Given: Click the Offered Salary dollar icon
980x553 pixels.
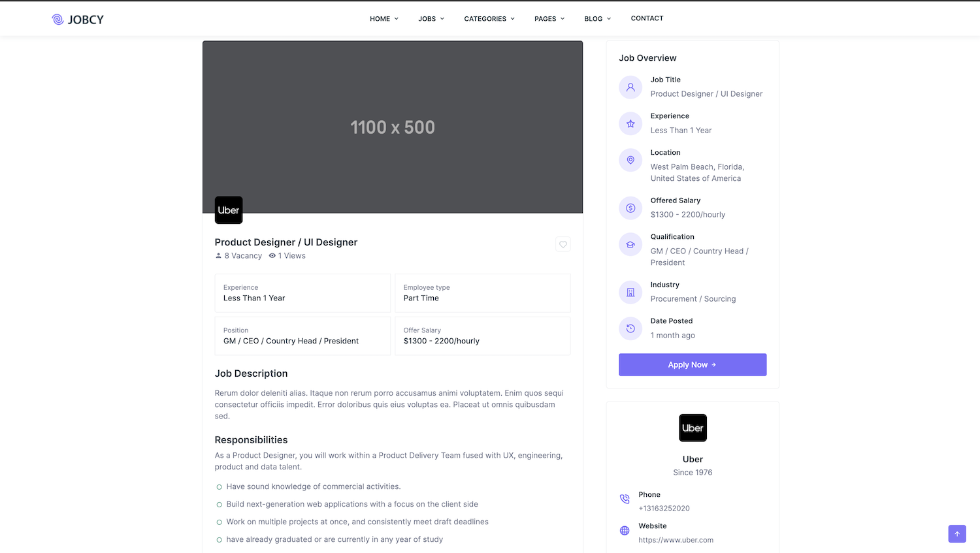Looking at the screenshot, I should 630,208.
